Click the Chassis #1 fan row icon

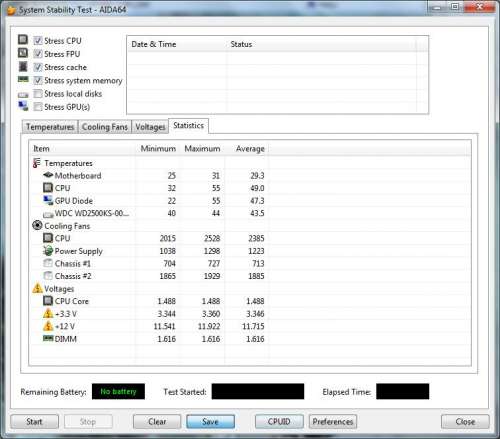(x=48, y=263)
